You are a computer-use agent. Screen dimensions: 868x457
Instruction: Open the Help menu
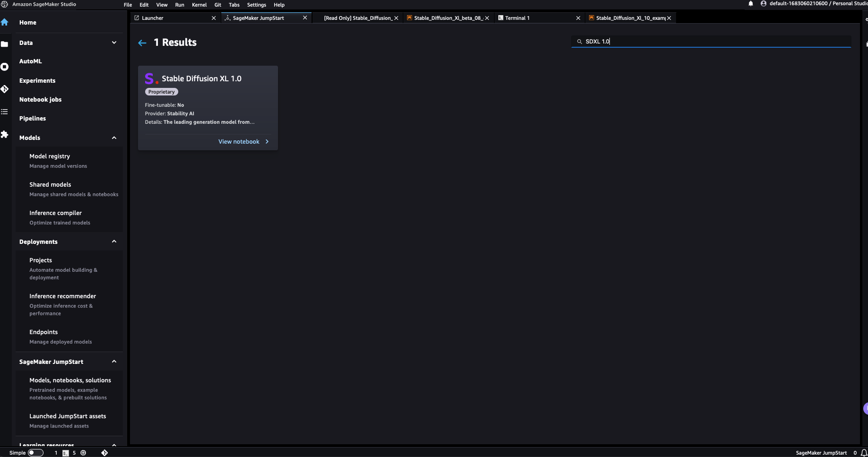(x=279, y=5)
